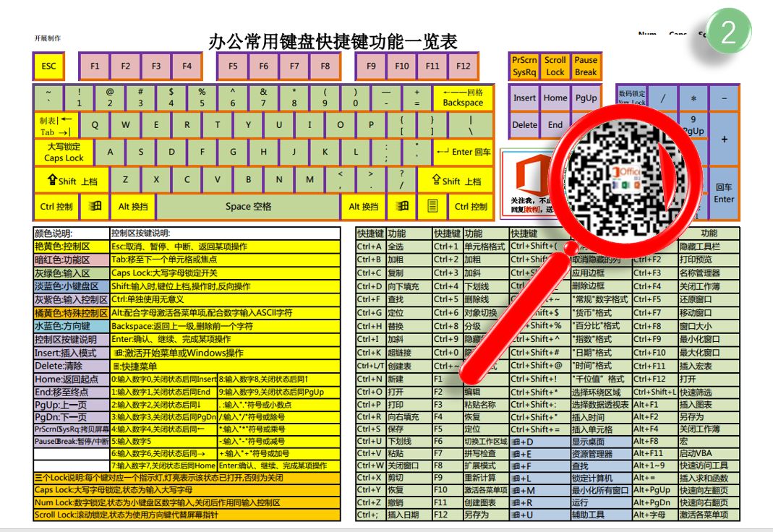This screenshot has height=532, width=773.
Task: Click the Caps Lock 大写锁定 key
Action: coord(64,153)
